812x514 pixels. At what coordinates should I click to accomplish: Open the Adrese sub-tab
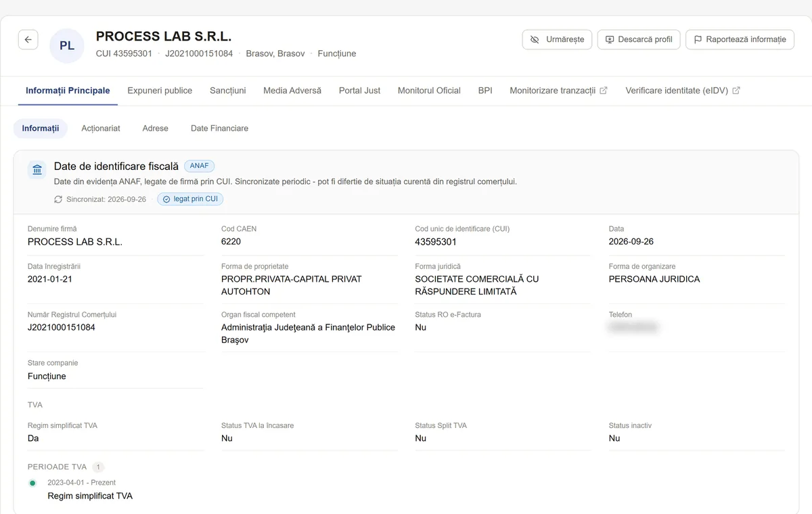point(156,128)
